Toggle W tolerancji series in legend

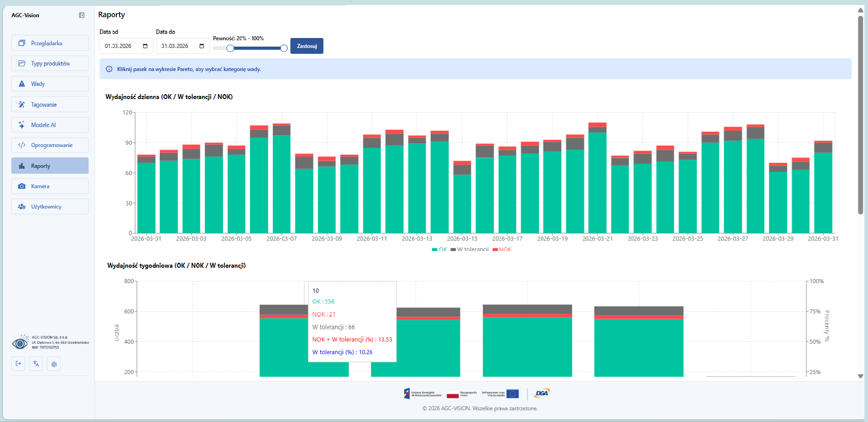tap(470, 249)
